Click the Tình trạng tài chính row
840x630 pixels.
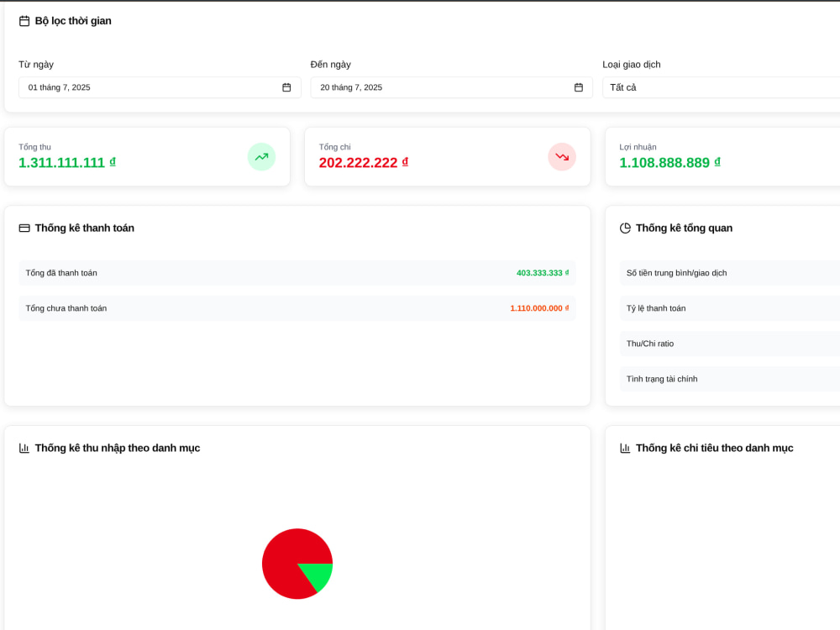point(730,379)
